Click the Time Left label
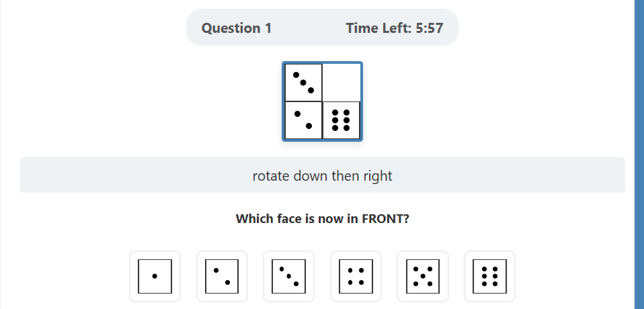 pyautogui.click(x=378, y=28)
